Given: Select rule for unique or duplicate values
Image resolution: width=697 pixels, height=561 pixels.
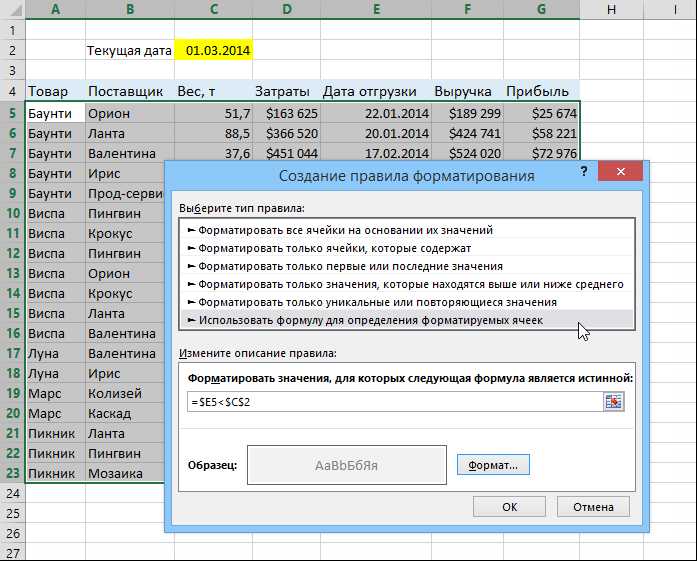Looking at the screenshot, I should pos(407,302).
